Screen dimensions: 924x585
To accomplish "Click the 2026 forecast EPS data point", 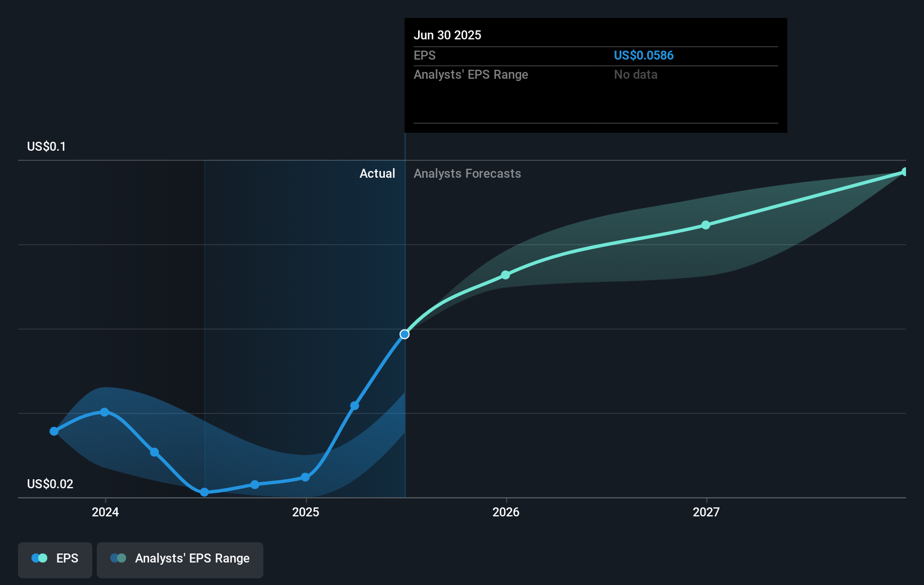I will click(x=505, y=275).
